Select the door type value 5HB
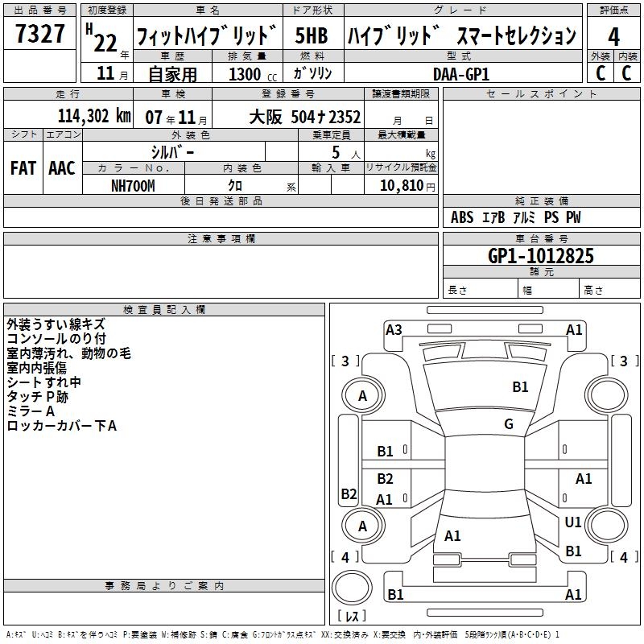644x644 pixels. pos(312,35)
